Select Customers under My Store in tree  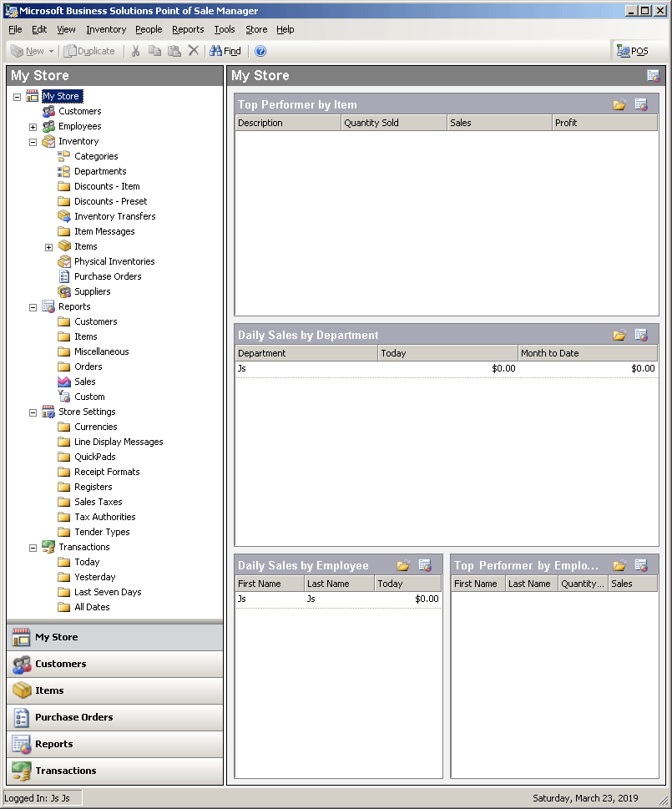pos(80,111)
